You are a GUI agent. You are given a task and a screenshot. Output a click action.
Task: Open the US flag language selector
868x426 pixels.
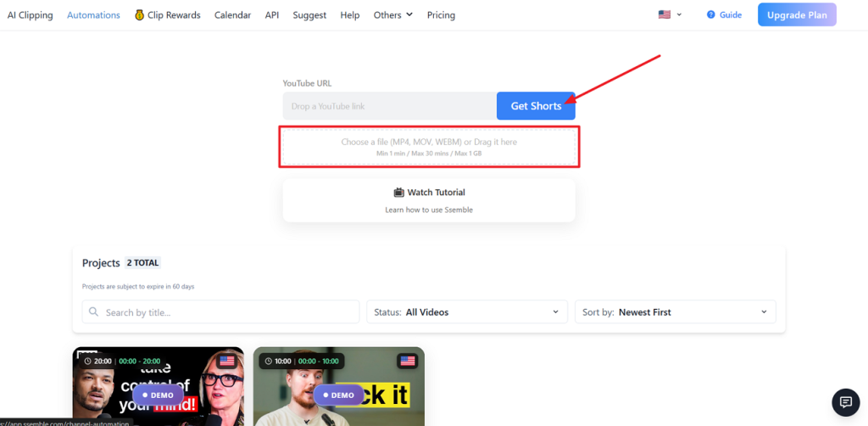pyautogui.click(x=670, y=15)
